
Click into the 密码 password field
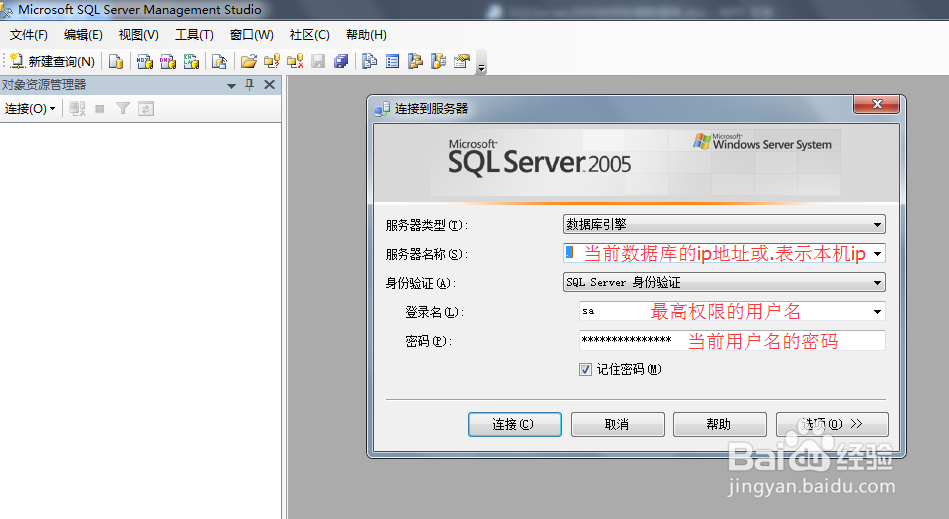pyautogui.click(x=732, y=341)
